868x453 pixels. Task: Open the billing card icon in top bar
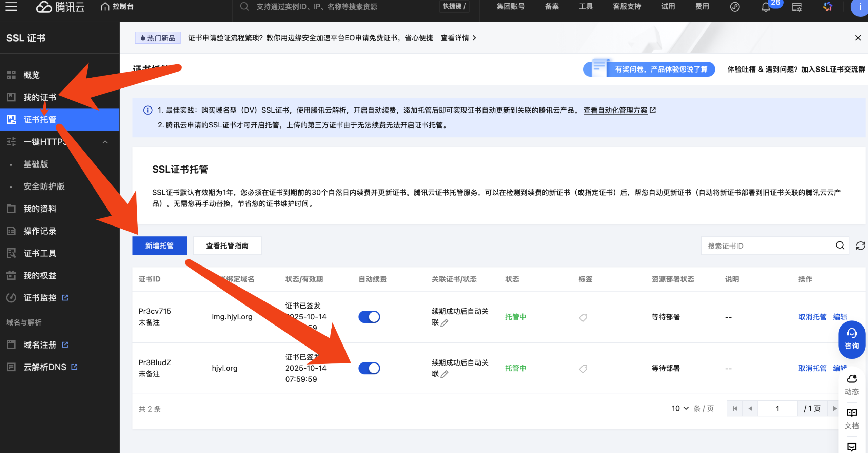coord(797,7)
